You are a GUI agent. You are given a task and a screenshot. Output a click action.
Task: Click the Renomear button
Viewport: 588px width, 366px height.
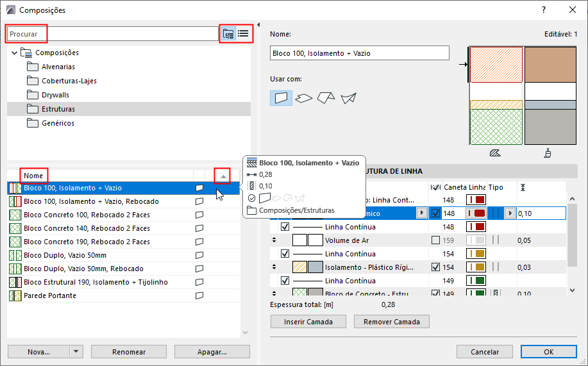129,352
